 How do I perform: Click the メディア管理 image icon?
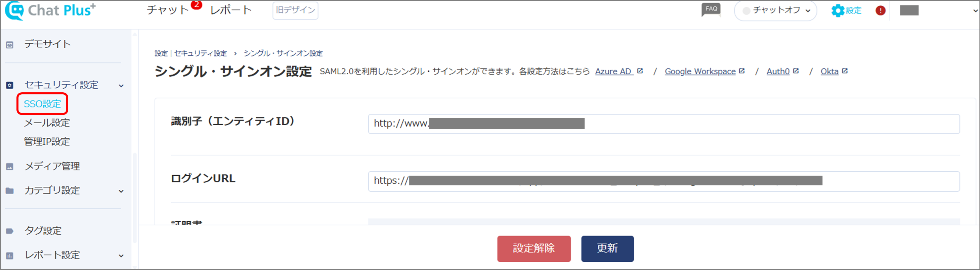[x=10, y=167]
